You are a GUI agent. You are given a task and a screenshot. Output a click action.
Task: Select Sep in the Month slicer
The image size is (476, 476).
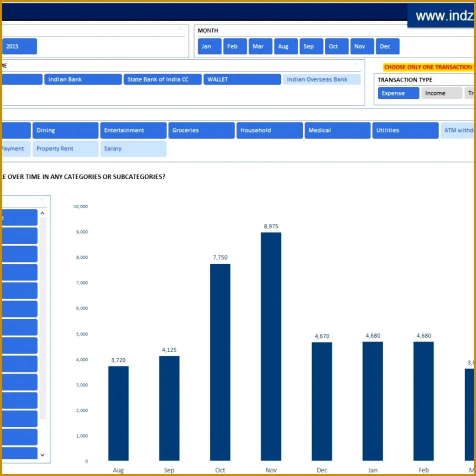coord(311,46)
